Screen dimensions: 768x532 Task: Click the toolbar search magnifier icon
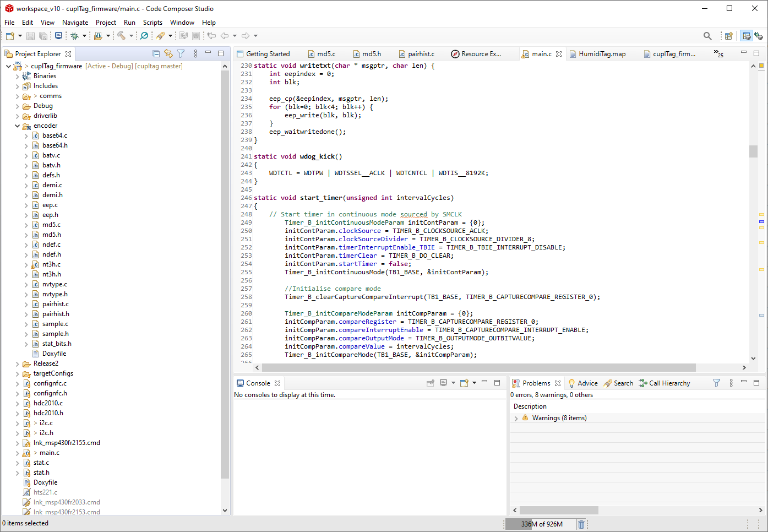(707, 36)
